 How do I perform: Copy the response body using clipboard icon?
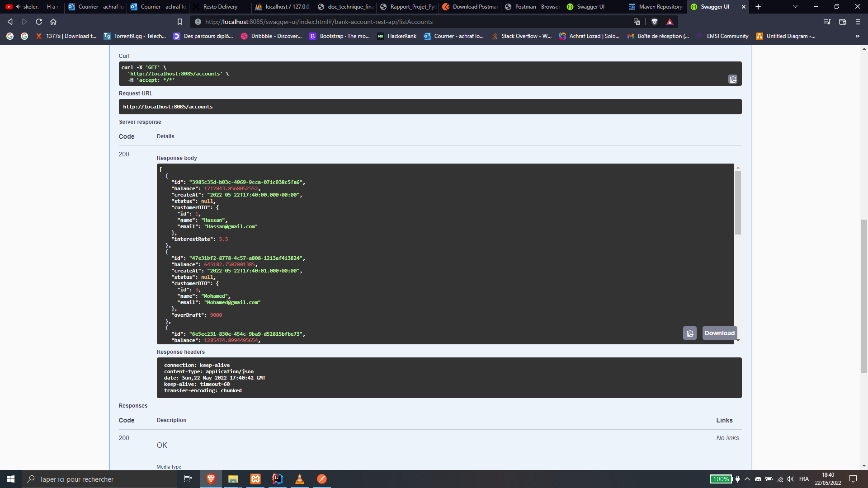pos(689,333)
